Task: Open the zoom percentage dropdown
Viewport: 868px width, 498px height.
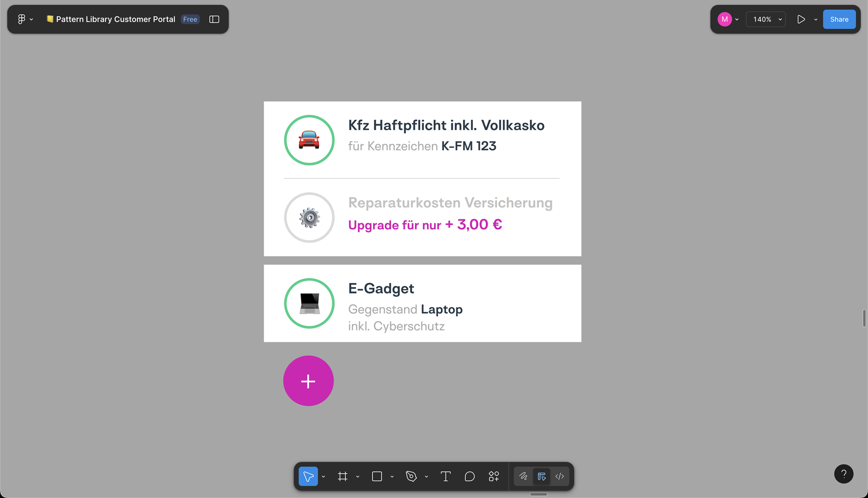Action: coord(766,19)
